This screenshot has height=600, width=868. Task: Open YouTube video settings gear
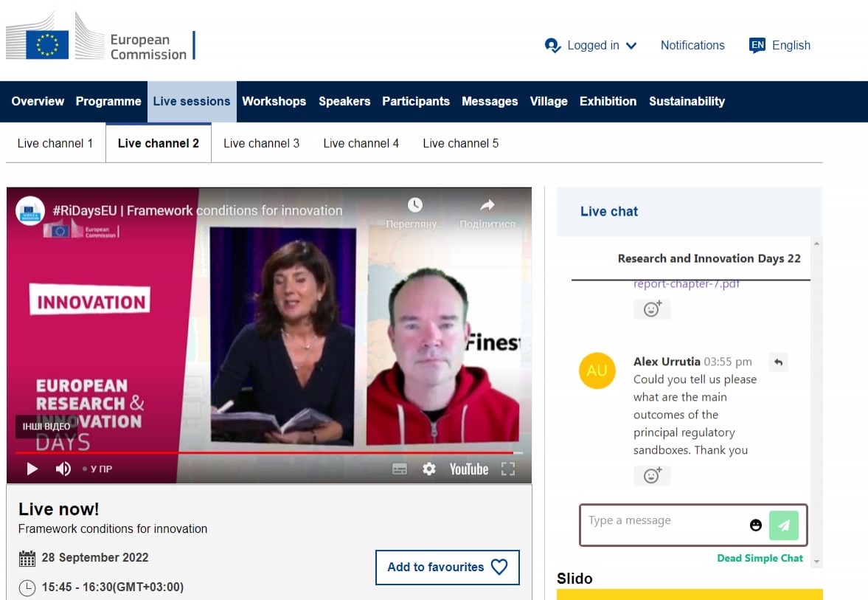click(x=429, y=469)
